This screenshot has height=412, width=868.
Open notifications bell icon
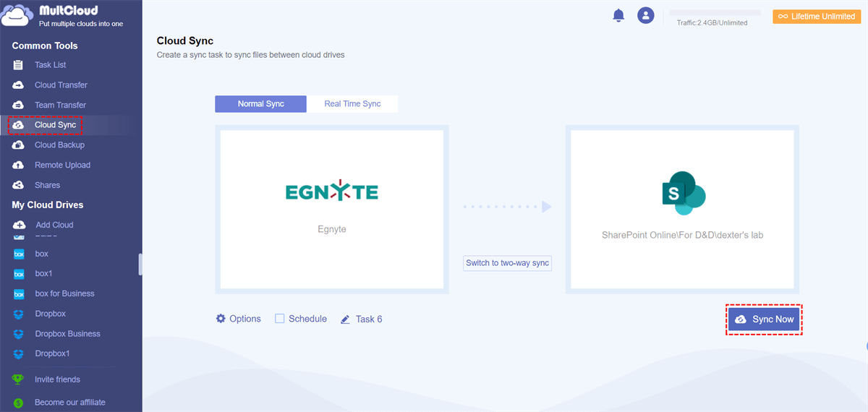click(618, 15)
